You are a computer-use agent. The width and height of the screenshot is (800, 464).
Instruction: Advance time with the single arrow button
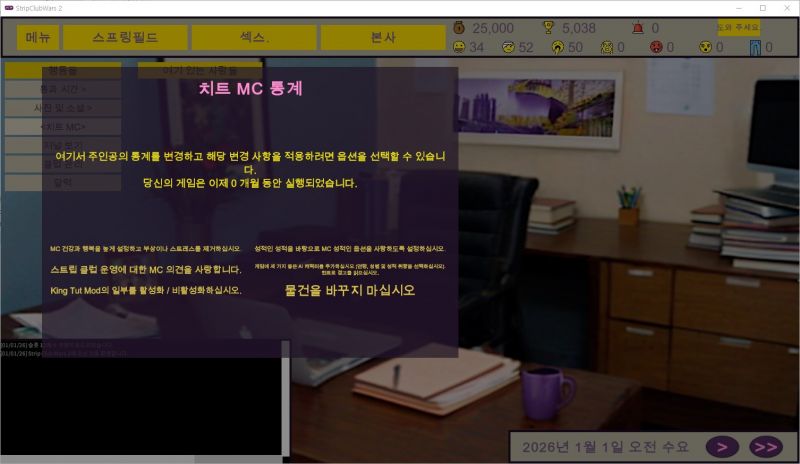[x=722, y=447]
